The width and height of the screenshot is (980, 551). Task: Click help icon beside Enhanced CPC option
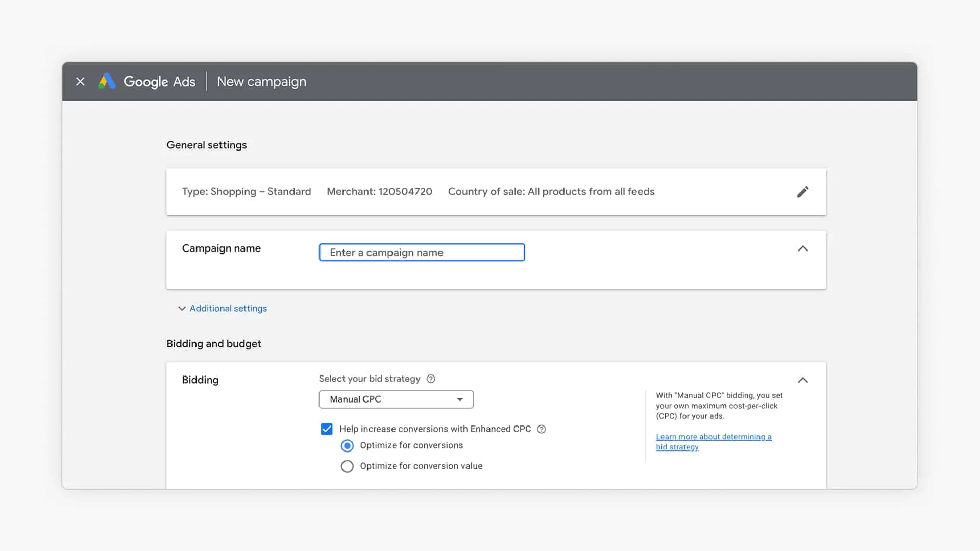tap(542, 429)
